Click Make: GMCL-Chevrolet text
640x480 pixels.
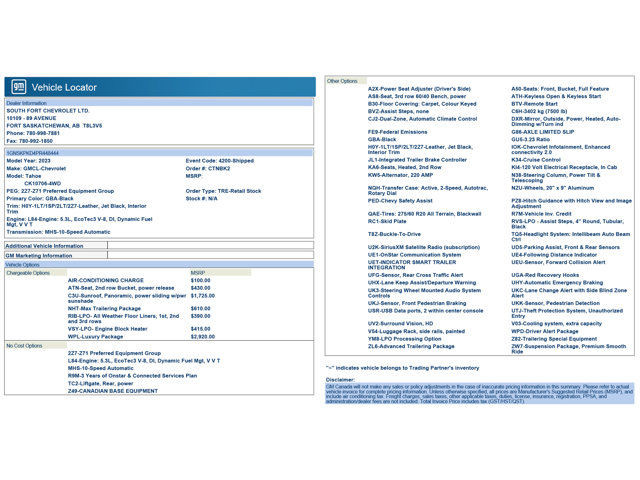tap(36, 169)
